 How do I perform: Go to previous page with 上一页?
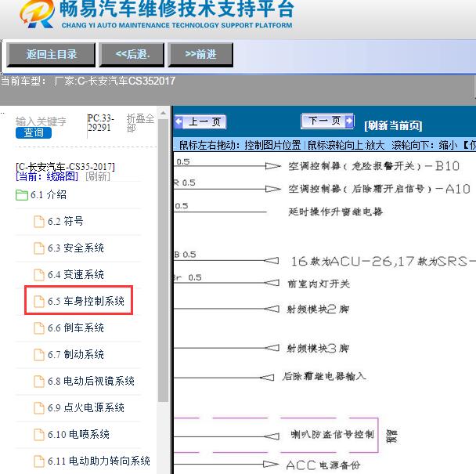200,122
